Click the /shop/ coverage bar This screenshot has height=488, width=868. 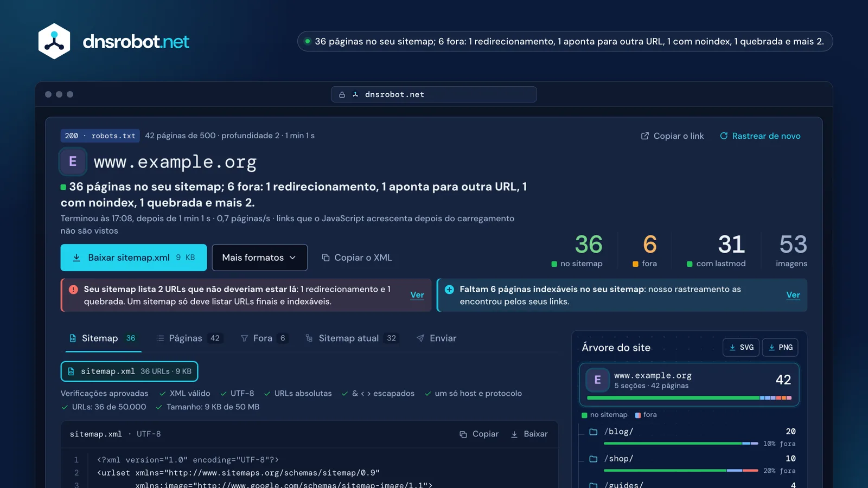681,471
